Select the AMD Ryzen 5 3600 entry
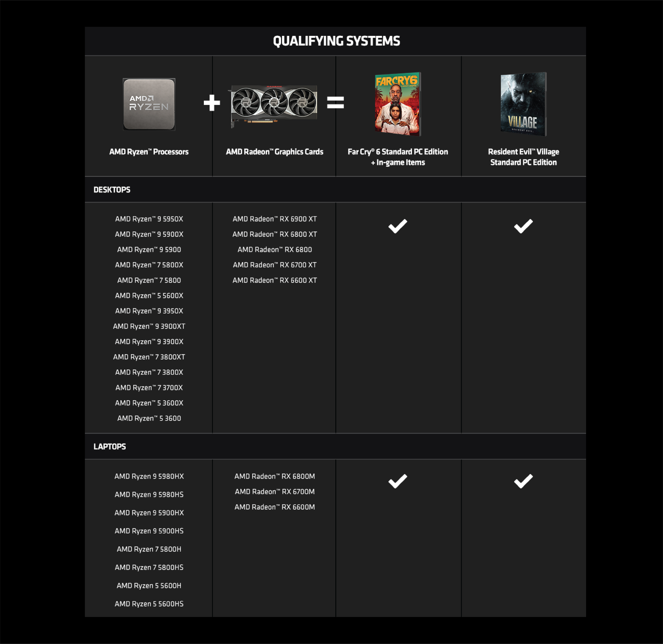The width and height of the screenshot is (663, 644). click(149, 418)
